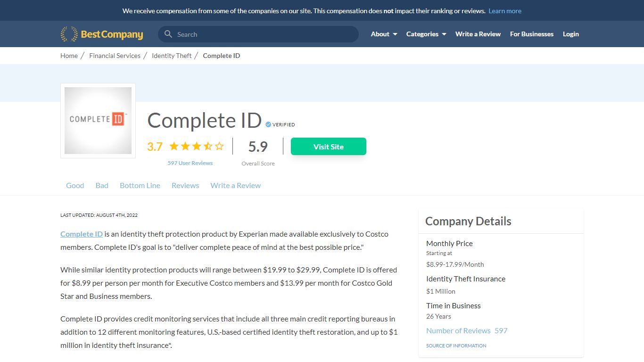Viewport: 644px width, 362px height.
Task: Click the $1 Million insurance value
Action: tap(441, 291)
